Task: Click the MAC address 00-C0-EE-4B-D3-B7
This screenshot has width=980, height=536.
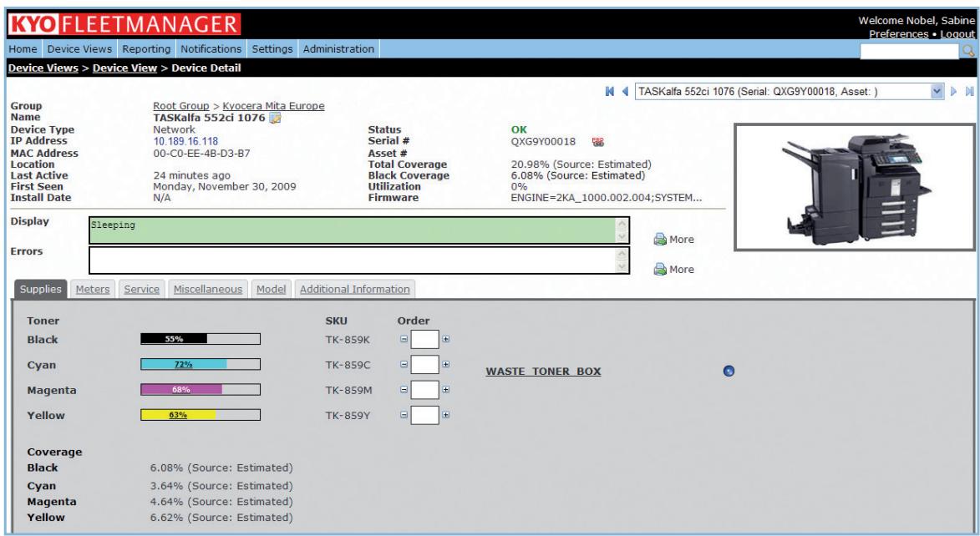Action: pyautogui.click(x=201, y=153)
